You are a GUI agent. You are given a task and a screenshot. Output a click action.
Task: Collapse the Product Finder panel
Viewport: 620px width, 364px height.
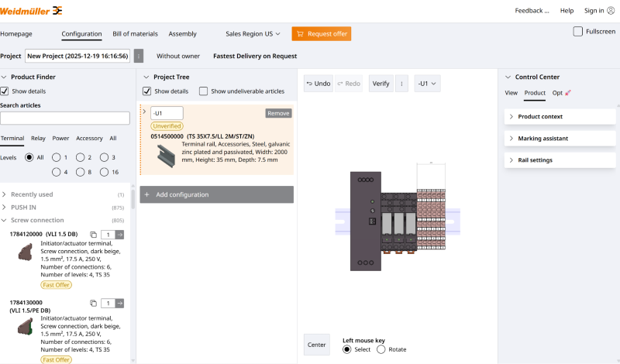(x=4, y=77)
